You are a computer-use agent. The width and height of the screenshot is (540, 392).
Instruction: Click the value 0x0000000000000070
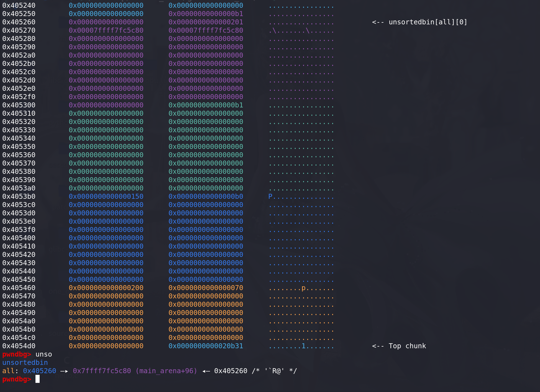pos(206,288)
